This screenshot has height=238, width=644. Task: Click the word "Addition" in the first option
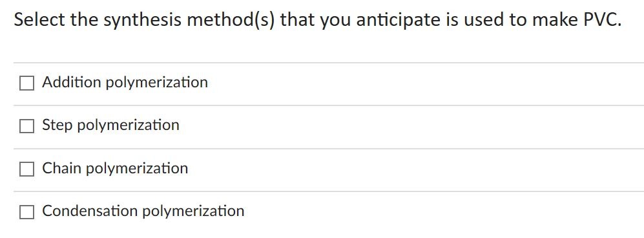click(x=72, y=82)
